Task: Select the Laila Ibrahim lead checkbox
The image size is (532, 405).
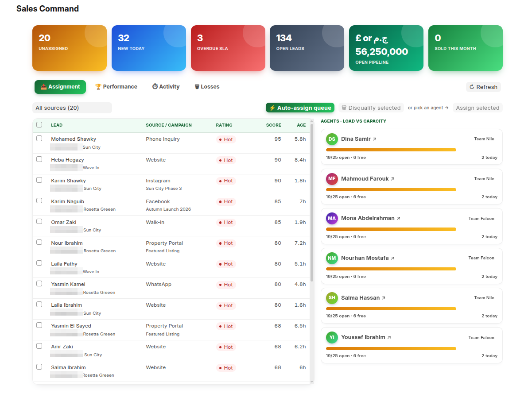Action: 39,305
